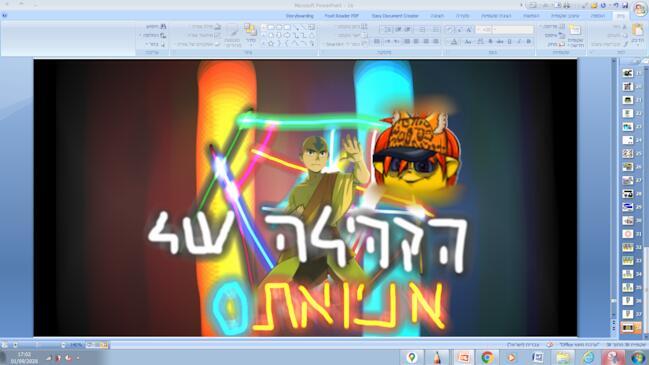
Task: Open the Storyboarding ribbon tab
Action: pos(300,16)
